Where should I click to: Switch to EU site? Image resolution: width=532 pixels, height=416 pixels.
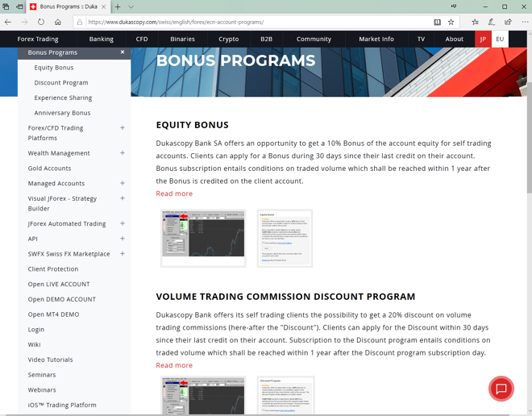pos(500,39)
